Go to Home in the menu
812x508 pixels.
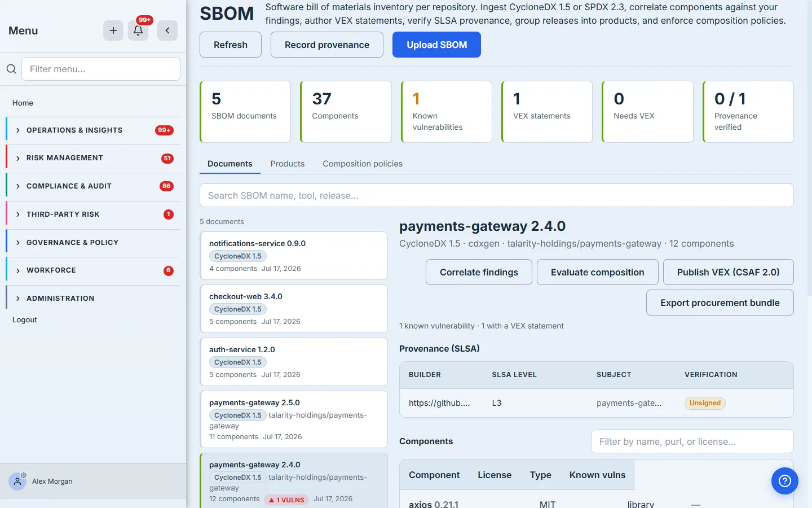[x=23, y=103]
